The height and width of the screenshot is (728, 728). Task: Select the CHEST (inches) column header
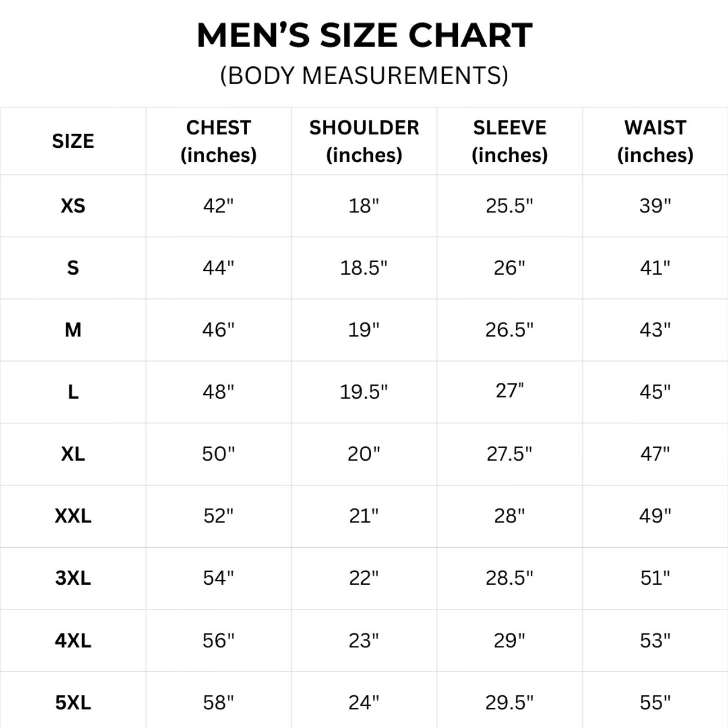pos(218,141)
